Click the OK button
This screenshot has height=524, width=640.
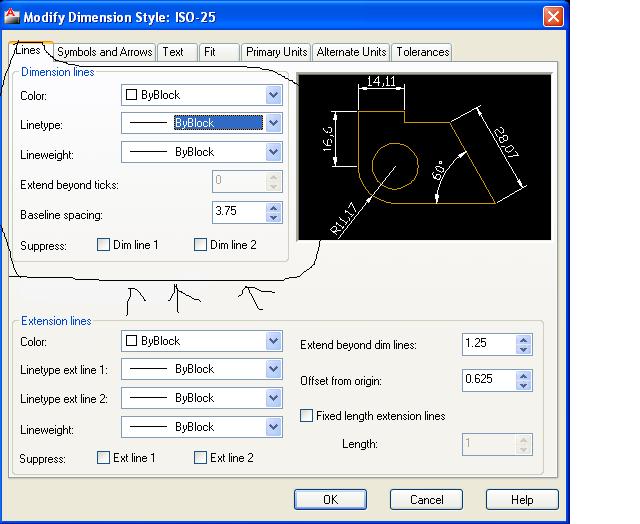[x=330, y=500]
